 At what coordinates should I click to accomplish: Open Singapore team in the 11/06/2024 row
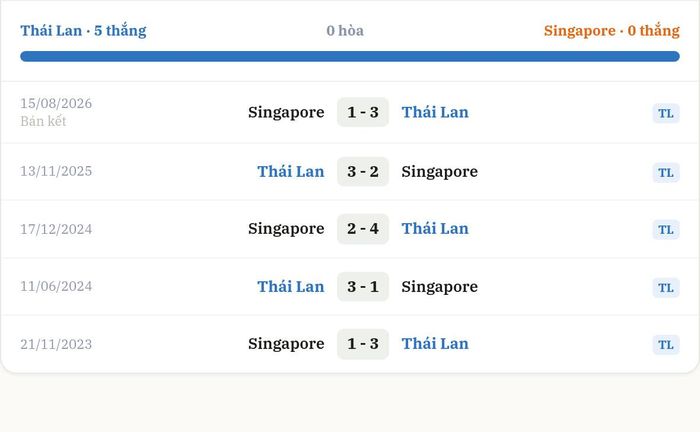point(440,287)
